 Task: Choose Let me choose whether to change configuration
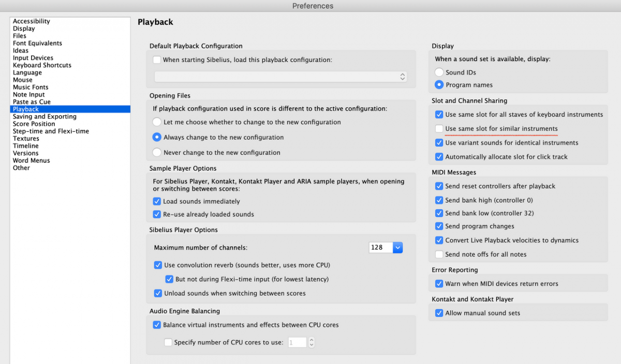(x=157, y=123)
